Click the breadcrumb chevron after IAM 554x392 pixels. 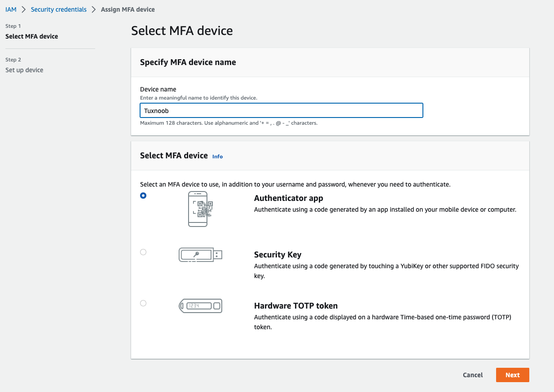coord(24,9)
